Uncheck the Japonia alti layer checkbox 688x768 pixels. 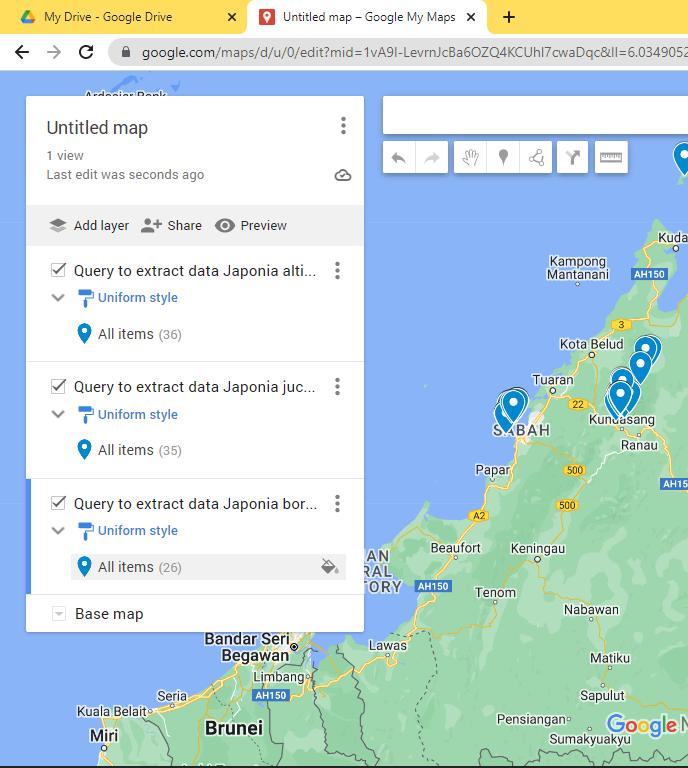tap(58, 270)
